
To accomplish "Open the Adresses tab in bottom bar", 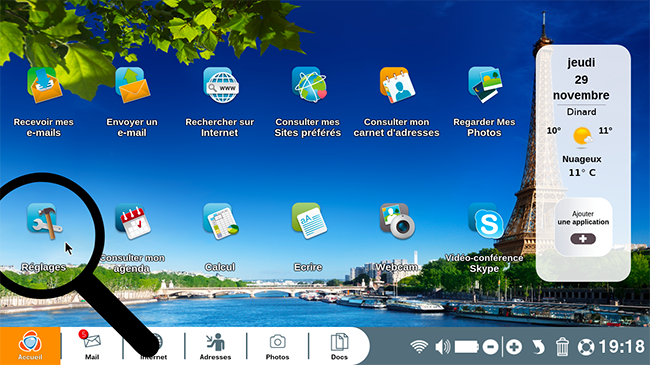I will tap(215, 346).
